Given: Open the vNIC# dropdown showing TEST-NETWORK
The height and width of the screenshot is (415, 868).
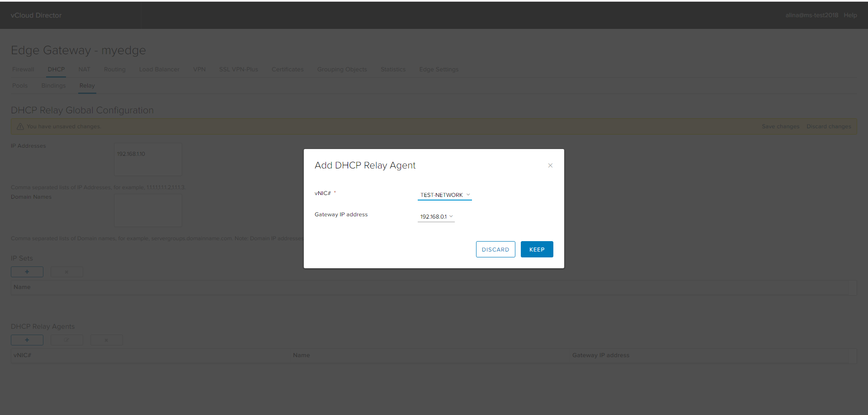Looking at the screenshot, I should point(469,195).
